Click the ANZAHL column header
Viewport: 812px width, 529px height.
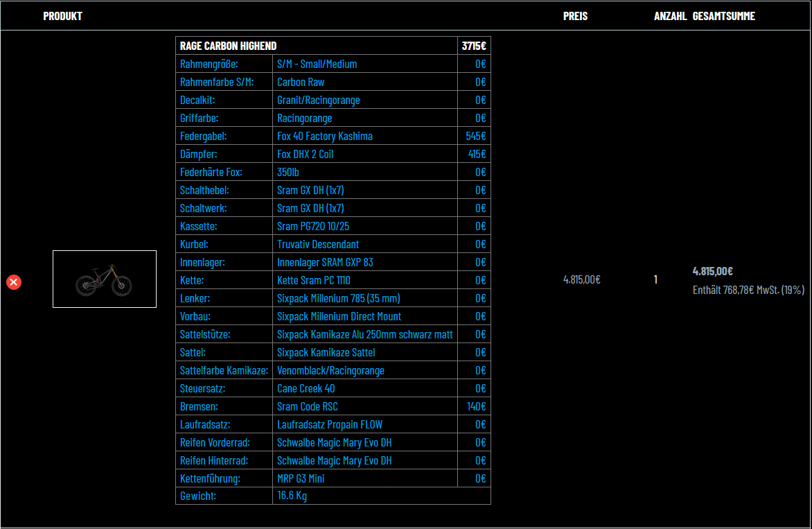pos(670,16)
